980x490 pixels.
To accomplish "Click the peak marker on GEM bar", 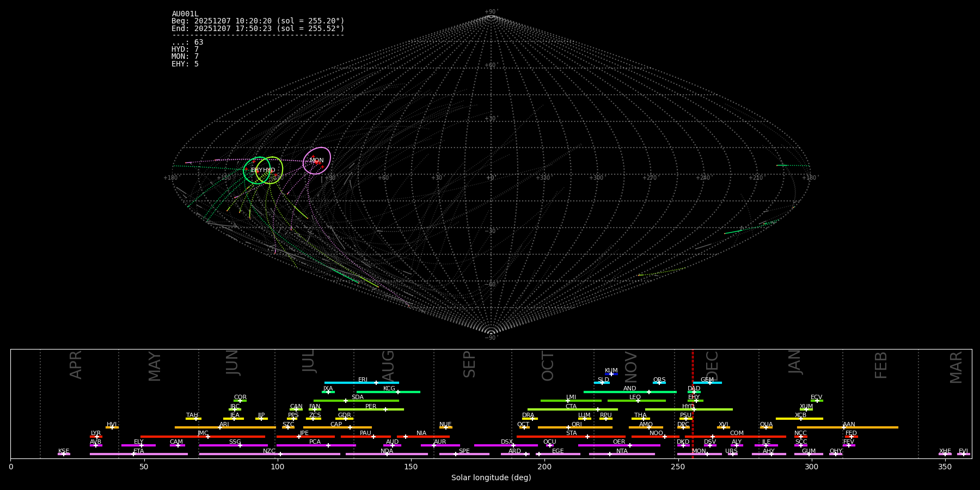I will click(709, 383).
